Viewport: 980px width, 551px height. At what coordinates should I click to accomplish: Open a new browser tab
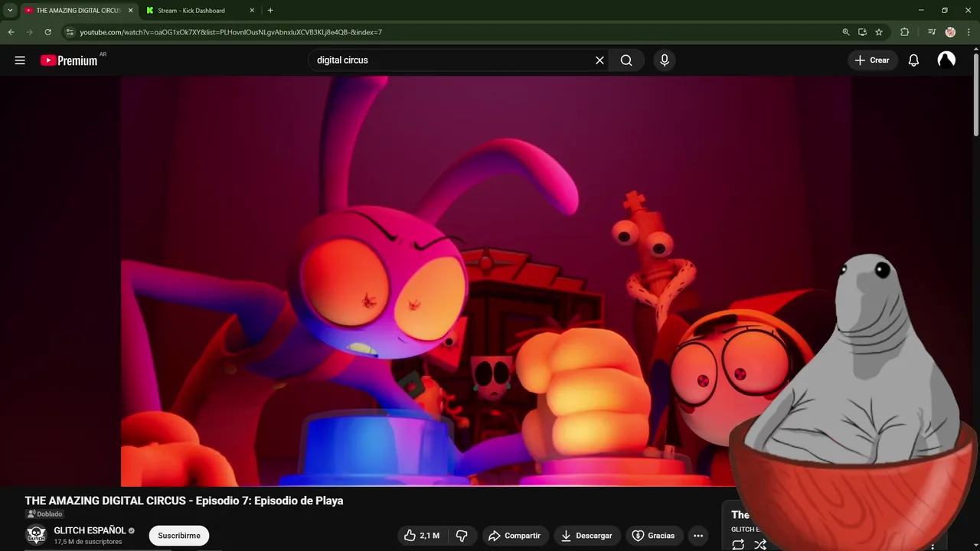coord(270,11)
